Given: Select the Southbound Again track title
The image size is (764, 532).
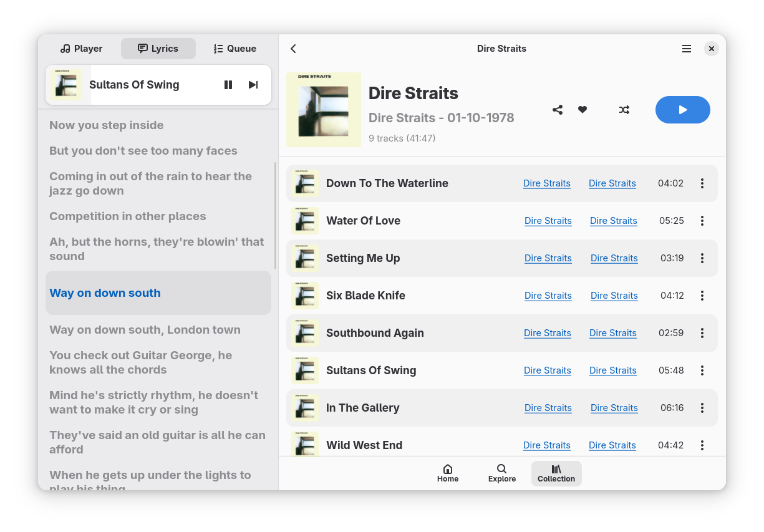Looking at the screenshot, I should [375, 333].
